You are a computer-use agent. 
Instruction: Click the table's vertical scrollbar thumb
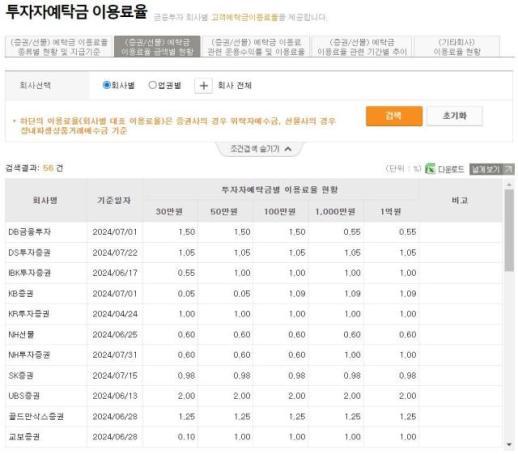[x=509, y=231]
